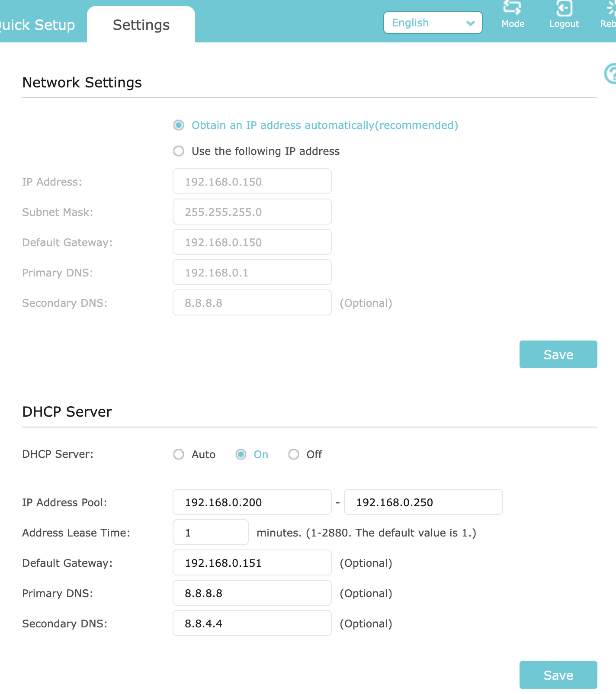Click the Reboot icon in header
The height and width of the screenshot is (694, 616).
[x=611, y=9]
